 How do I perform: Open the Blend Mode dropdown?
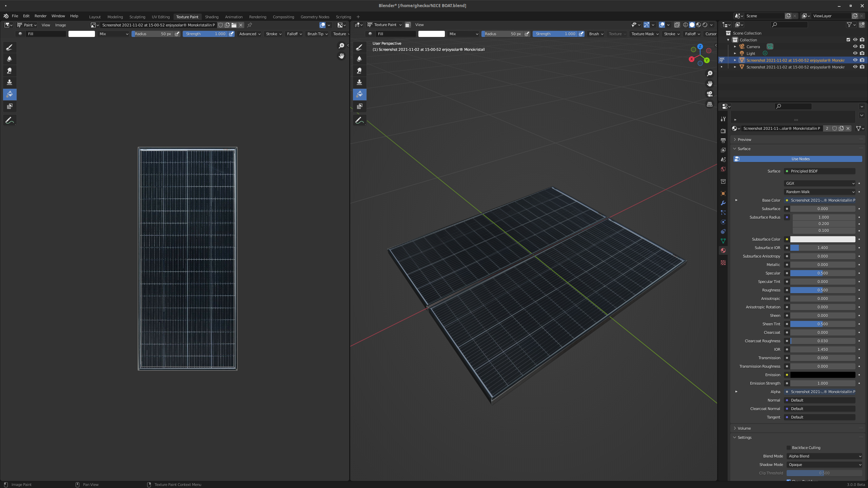click(824, 456)
